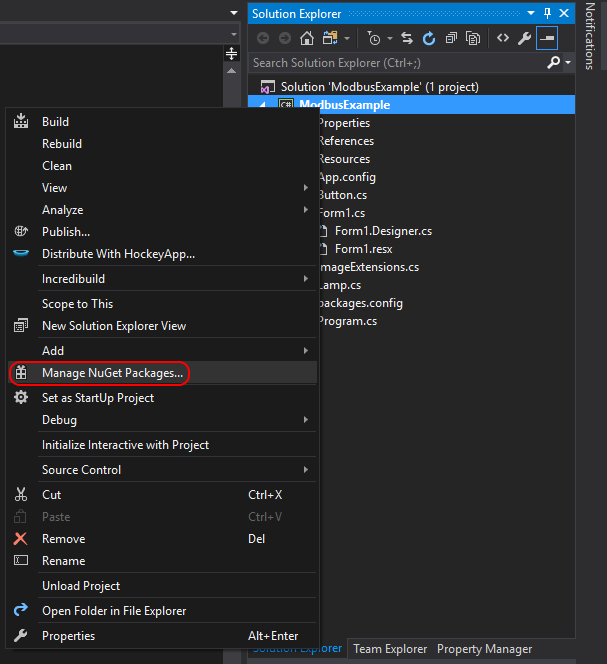Click the Search Solution Explorer field
607x664 pixels.
pos(395,62)
